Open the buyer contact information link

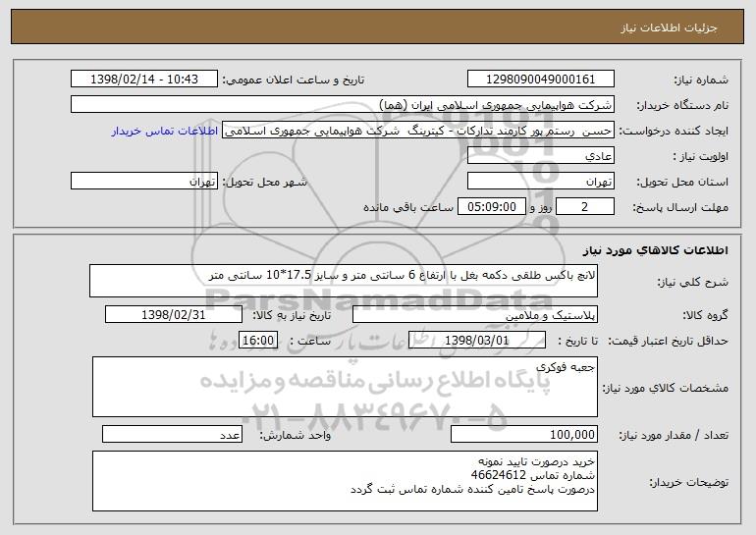[165, 132]
